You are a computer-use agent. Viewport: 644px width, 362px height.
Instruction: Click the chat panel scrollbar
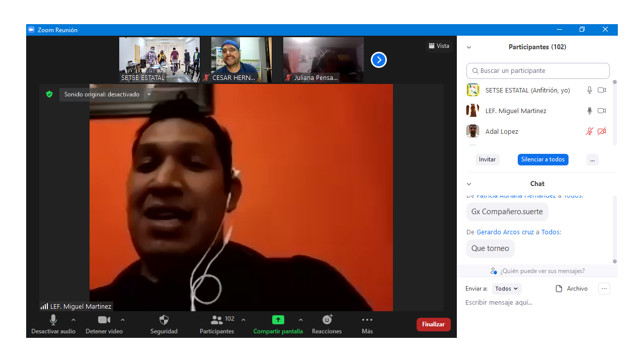coord(615,229)
